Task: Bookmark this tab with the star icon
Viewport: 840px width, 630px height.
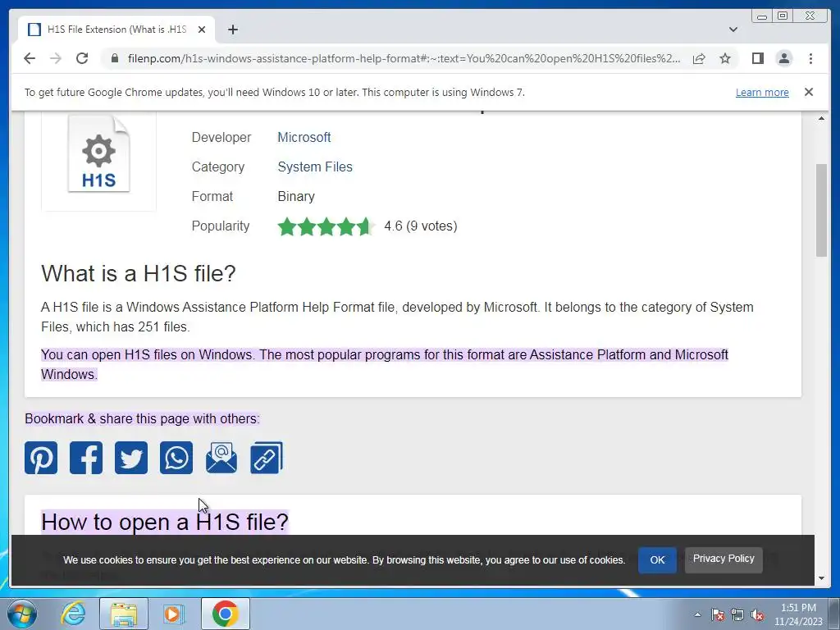Action: 725,58
